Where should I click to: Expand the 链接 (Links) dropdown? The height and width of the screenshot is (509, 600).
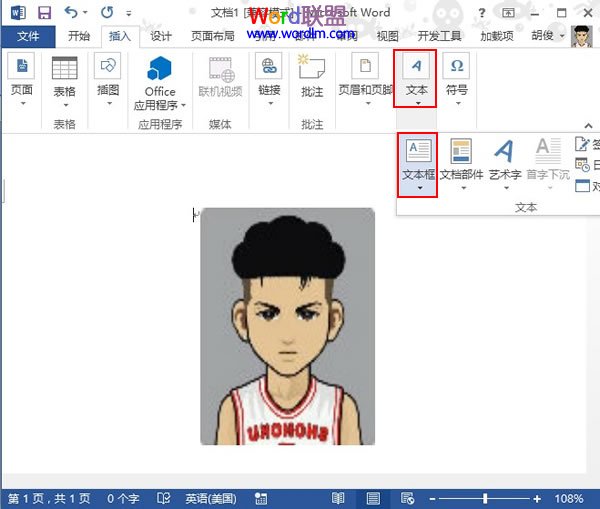(269, 83)
